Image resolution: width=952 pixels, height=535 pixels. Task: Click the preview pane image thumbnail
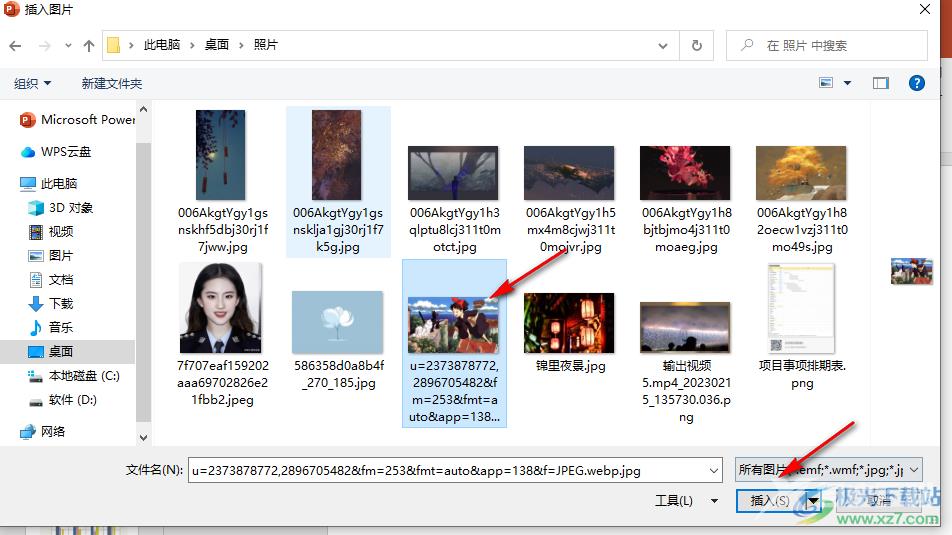911,271
